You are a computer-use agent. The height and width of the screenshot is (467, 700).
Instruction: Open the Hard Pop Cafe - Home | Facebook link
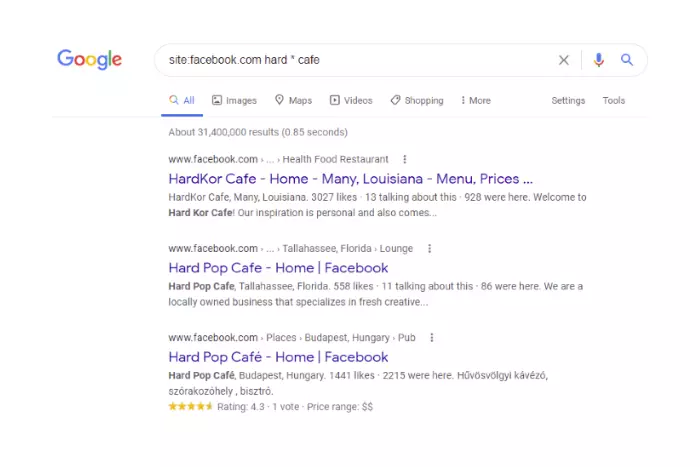(x=278, y=268)
